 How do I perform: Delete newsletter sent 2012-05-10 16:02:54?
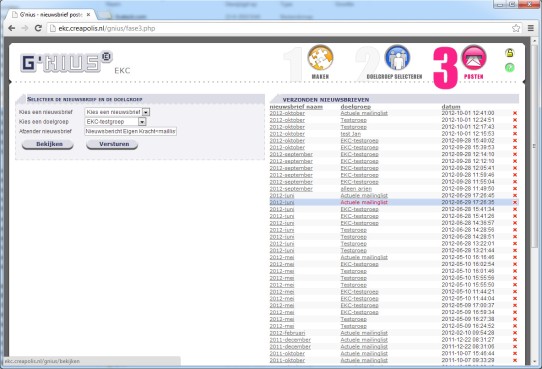coord(515,264)
